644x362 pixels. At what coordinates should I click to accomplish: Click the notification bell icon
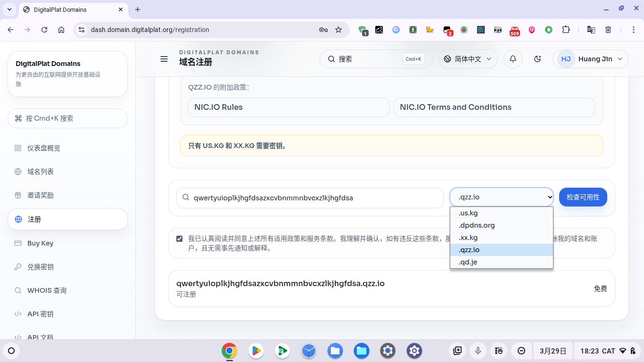(x=513, y=59)
